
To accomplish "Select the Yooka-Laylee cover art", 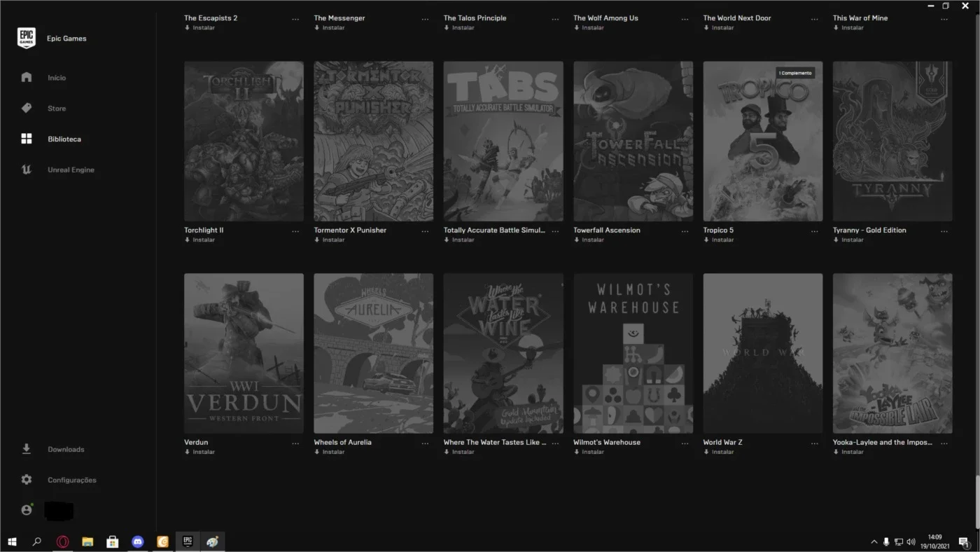I will coord(892,354).
